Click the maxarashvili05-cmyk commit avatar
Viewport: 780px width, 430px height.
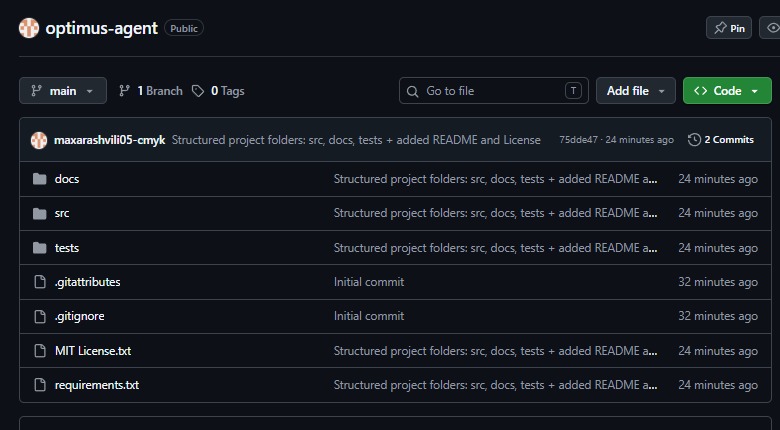pos(39,140)
